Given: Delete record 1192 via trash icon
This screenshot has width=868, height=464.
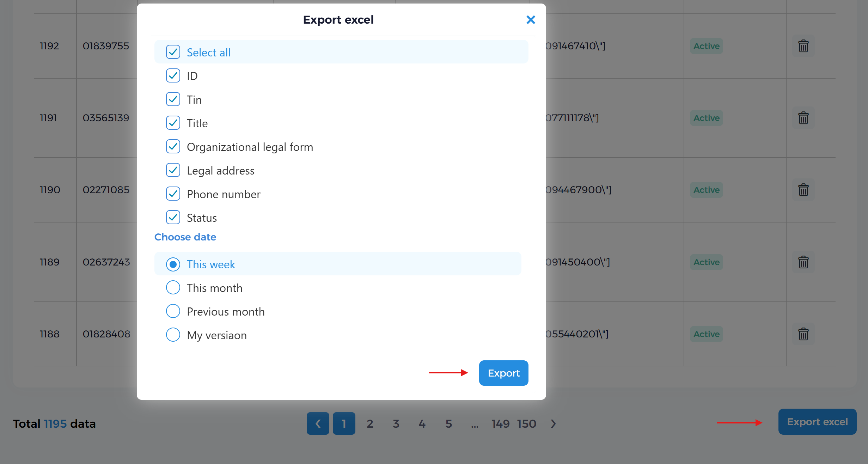Looking at the screenshot, I should coord(803,45).
